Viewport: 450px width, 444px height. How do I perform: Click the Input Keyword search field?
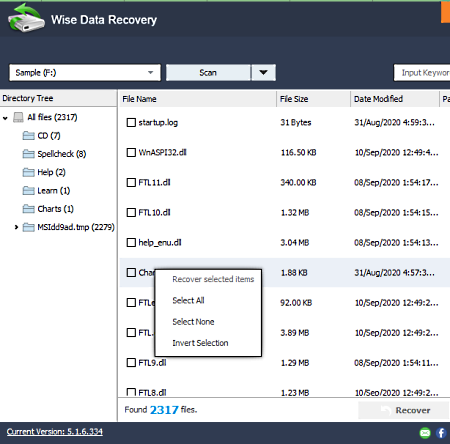422,73
